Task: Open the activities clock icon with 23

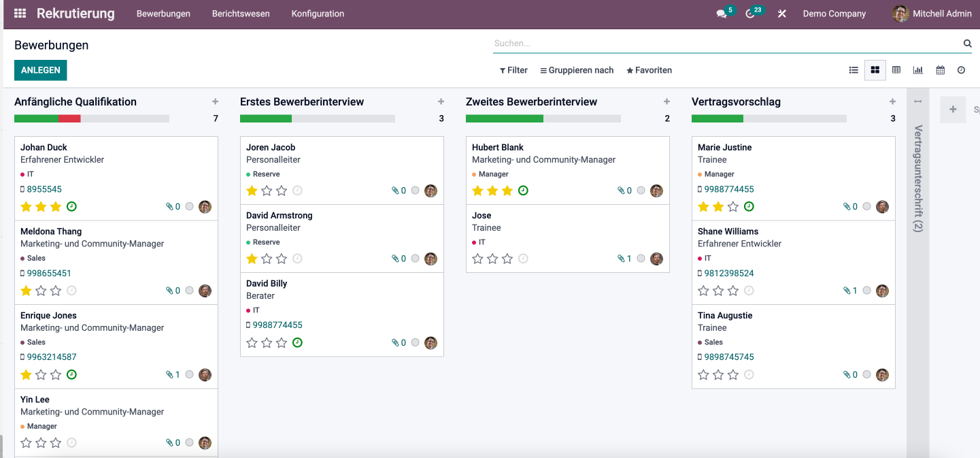Action: (750, 14)
